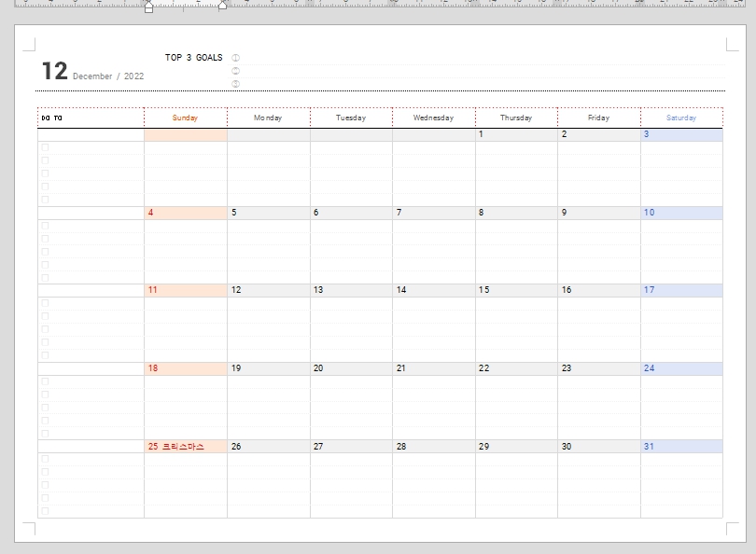Check first to-do box beside week of 4
Image resolution: width=756 pixels, height=554 pixels.
click(x=46, y=226)
